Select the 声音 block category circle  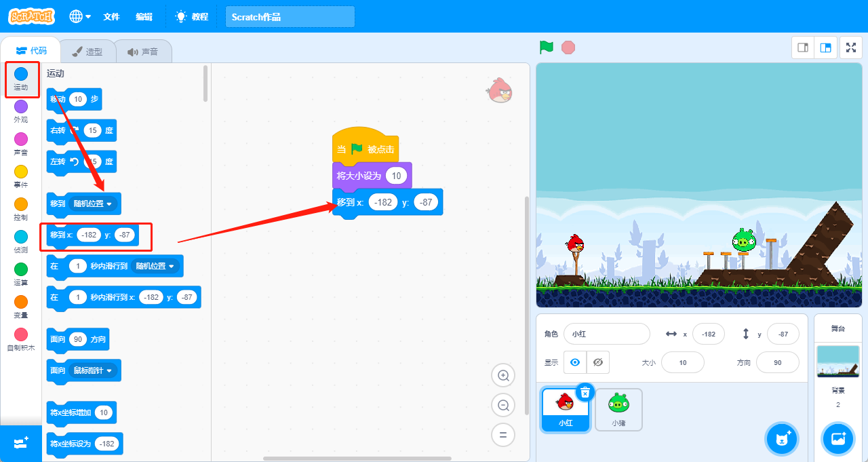[21, 138]
